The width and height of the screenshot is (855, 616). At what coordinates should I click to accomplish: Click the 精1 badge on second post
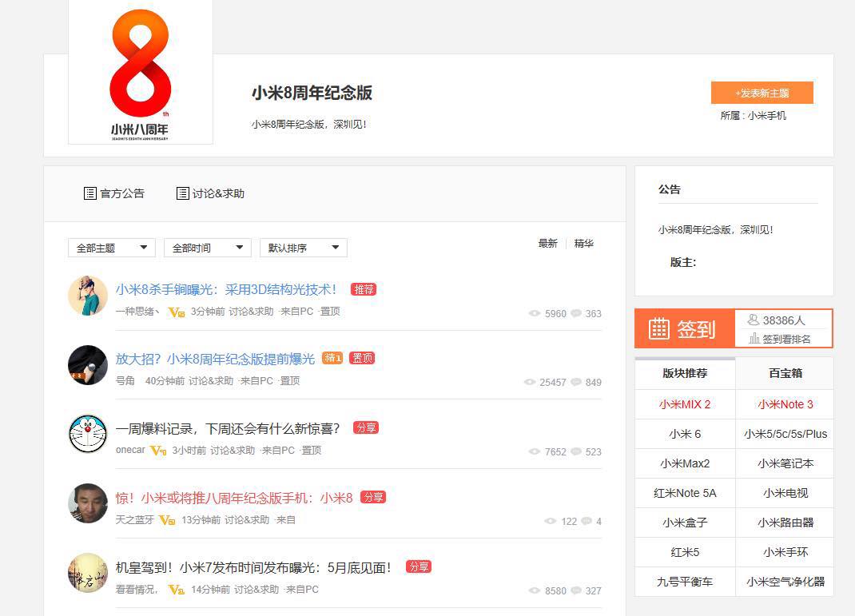tap(332, 358)
